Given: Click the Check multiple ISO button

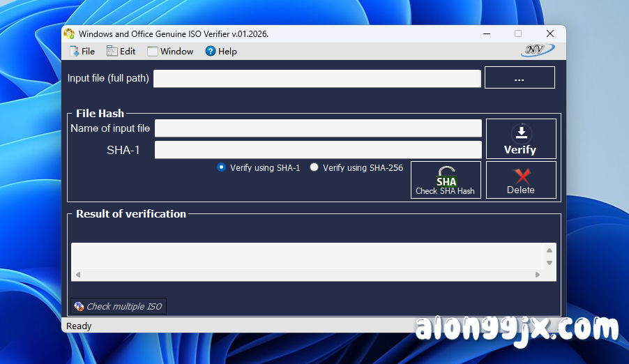Looking at the screenshot, I should pos(119,306).
